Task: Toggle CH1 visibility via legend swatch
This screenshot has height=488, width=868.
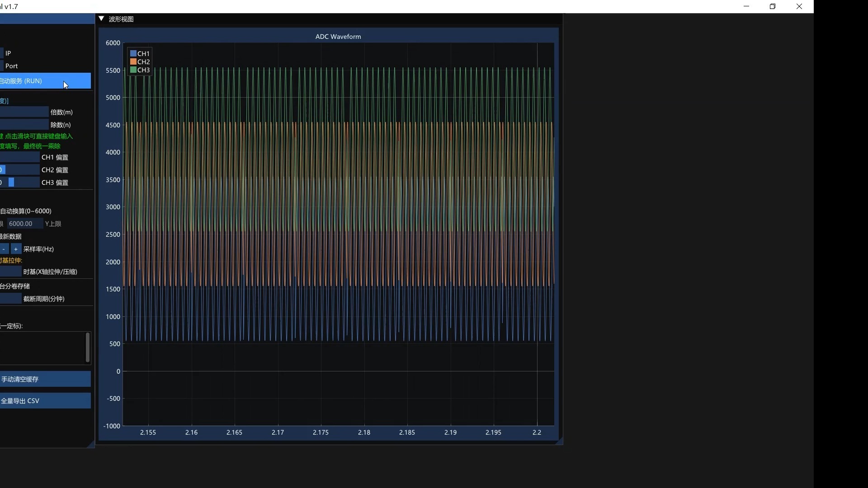Action: coord(133,53)
